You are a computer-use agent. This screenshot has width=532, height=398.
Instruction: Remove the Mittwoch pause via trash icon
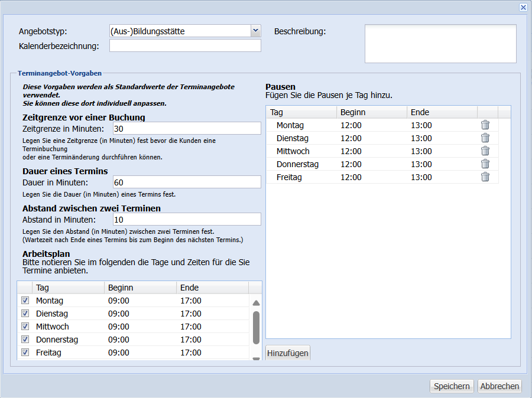pyautogui.click(x=485, y=151)
